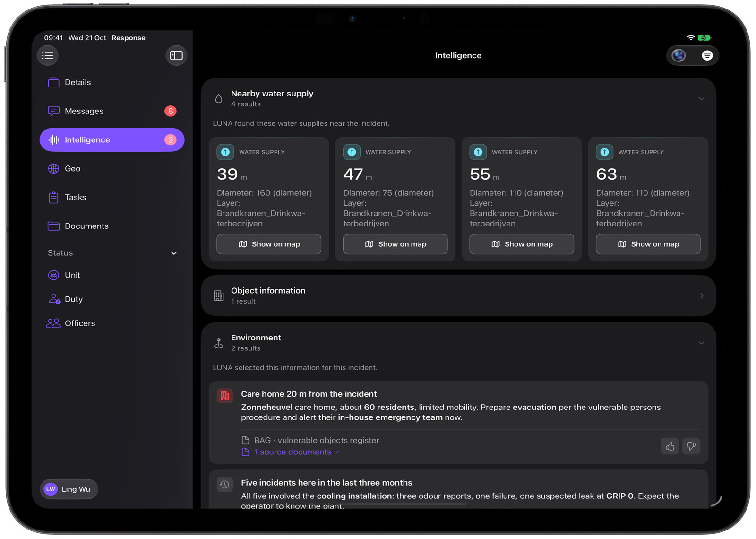Show the 39 m water supply on map

269,244
